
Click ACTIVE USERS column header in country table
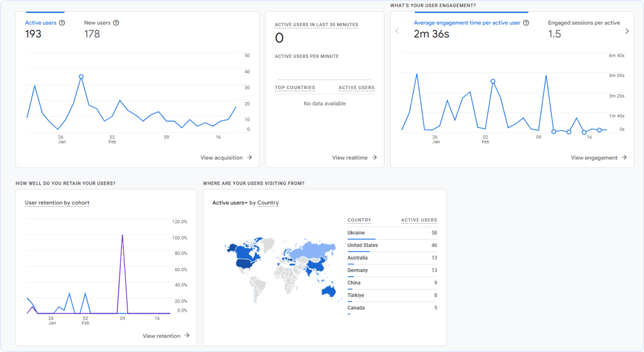pos(419,220)
